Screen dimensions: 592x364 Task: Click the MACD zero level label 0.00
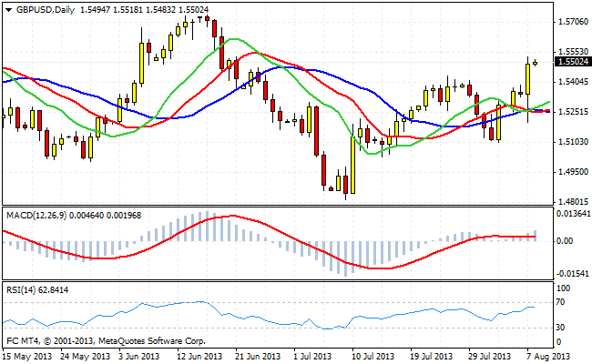point(565,240)
